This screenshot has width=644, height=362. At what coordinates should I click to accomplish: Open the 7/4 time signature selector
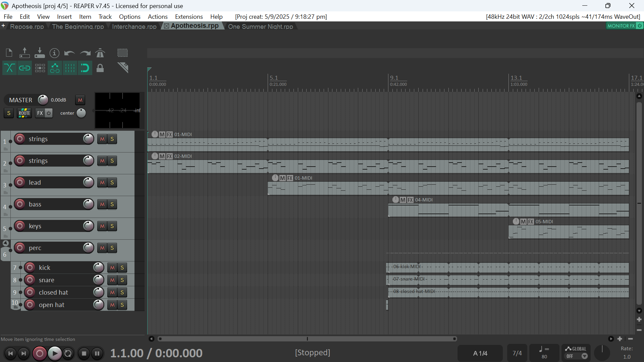pos(517,353)
